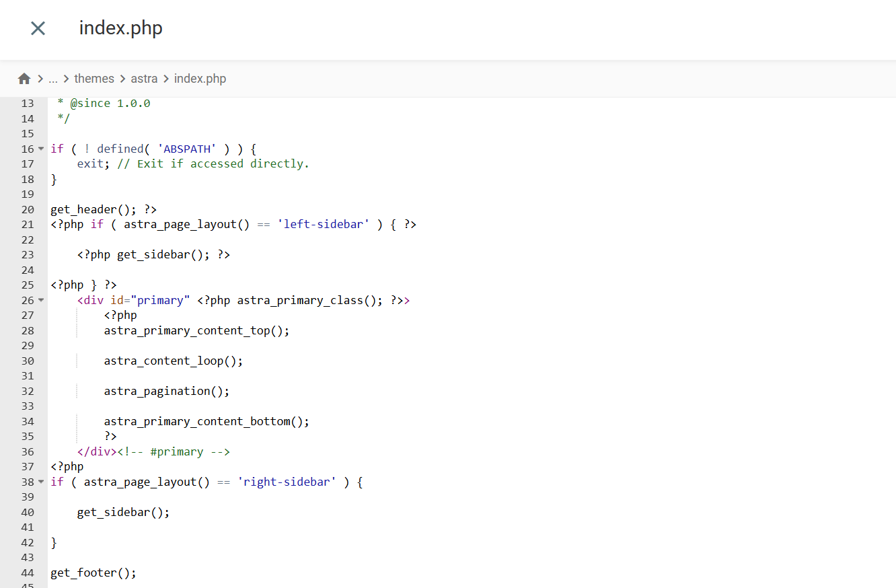This screenshot has height=588, width=896.
Task: Click line number 20 in the gutter
Action: pyautogui.click(x=28, y=209)
